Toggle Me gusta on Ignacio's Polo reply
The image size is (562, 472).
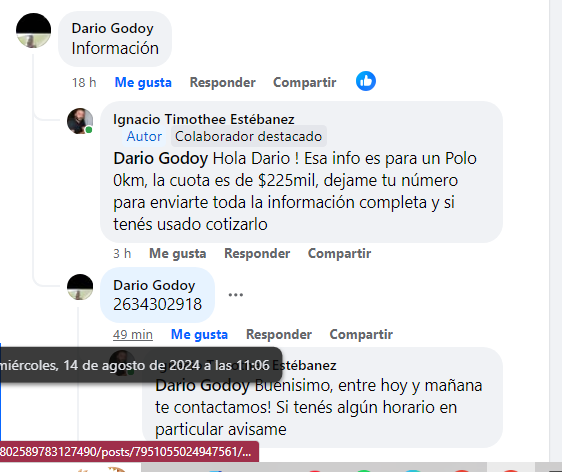coord(178,253)
